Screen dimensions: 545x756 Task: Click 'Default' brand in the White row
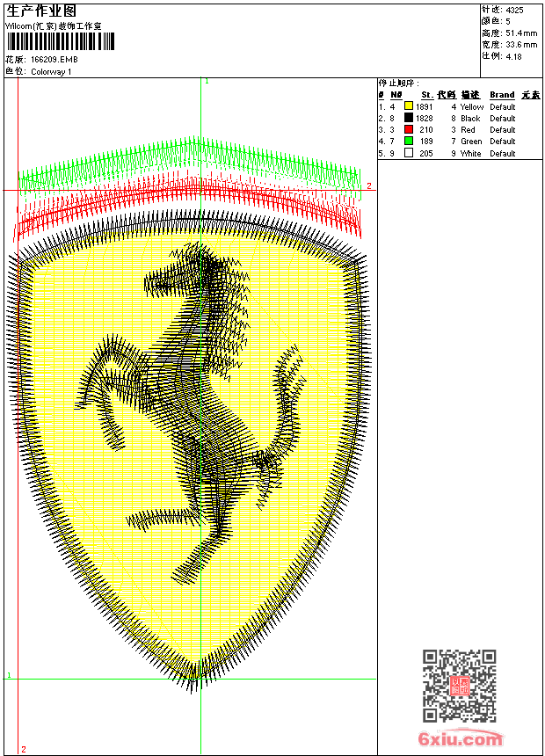503,153
